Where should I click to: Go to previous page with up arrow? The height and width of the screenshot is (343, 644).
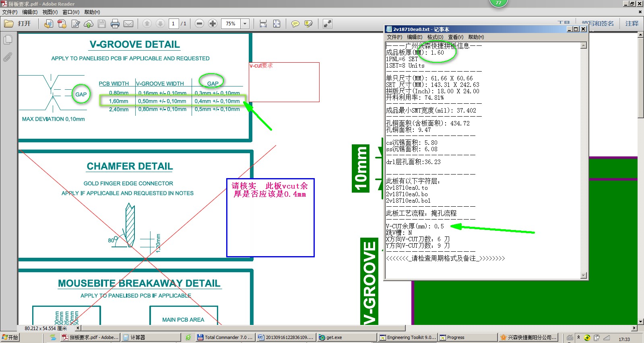click(147, 24)
